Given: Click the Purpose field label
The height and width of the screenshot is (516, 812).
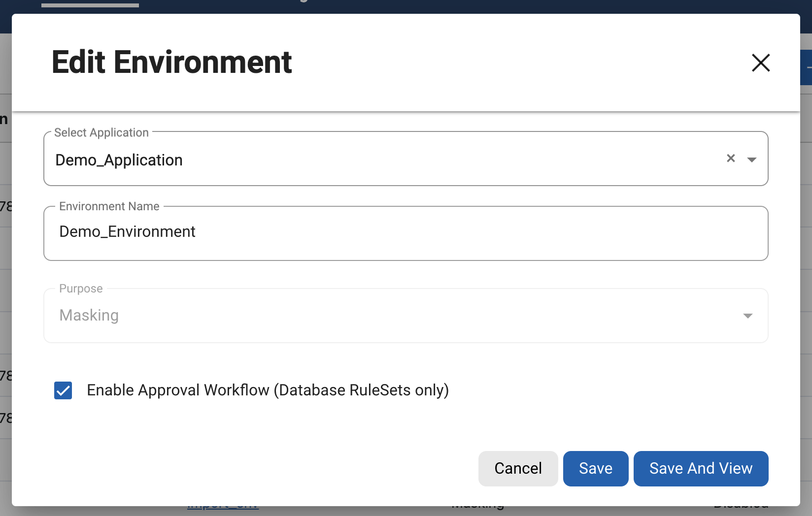Looking at the screenshot, I should point(81,289).
